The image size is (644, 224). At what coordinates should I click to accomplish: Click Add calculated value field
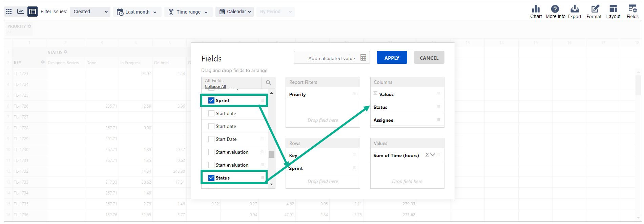click(331, 58)
